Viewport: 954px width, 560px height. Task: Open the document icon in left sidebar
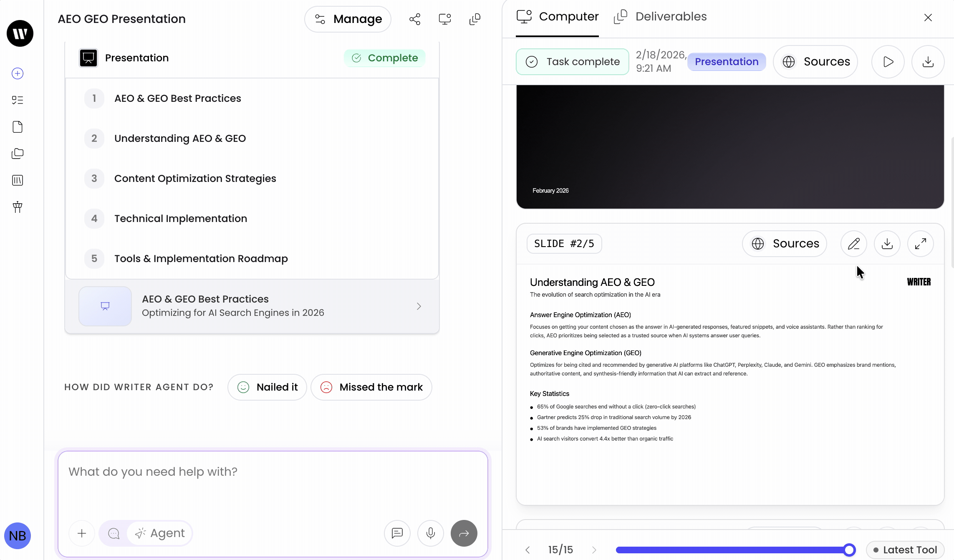pos(18,127)
